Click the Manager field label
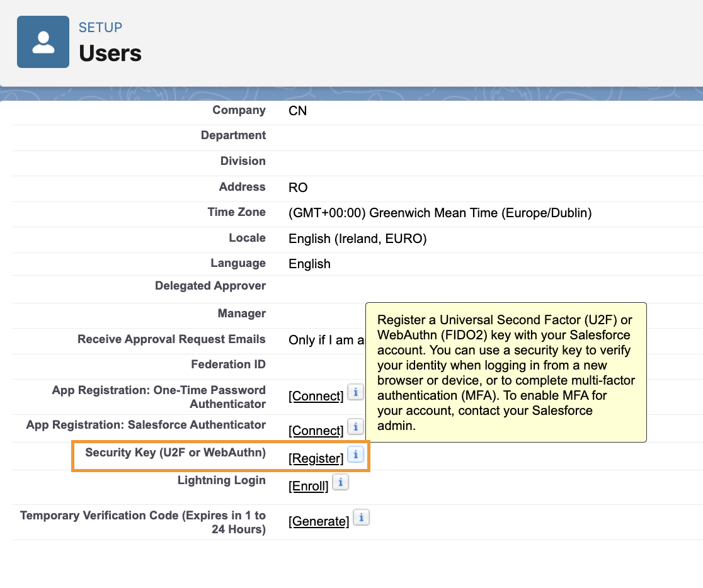The height and width of the screenshot is (588, 703). tap(242, 314)
